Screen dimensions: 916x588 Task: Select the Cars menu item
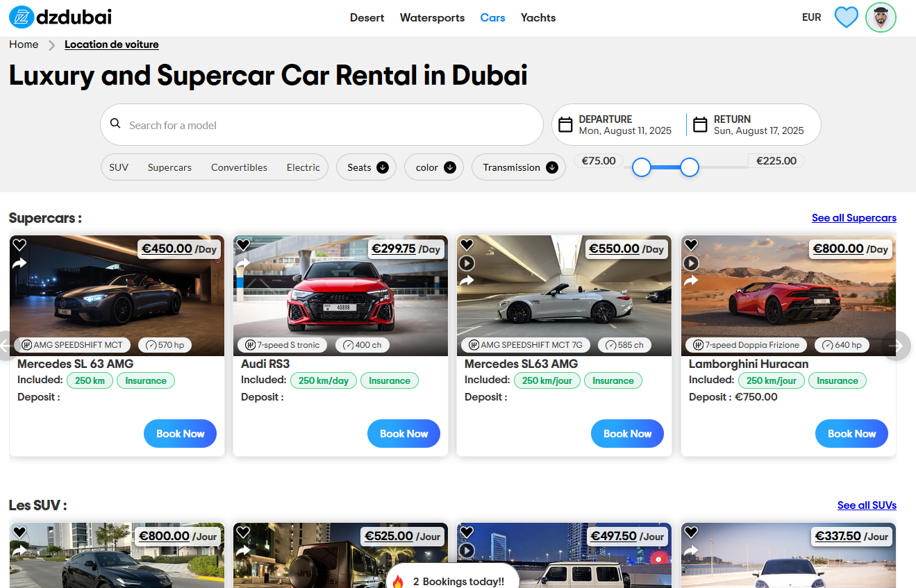coord(492,17)
